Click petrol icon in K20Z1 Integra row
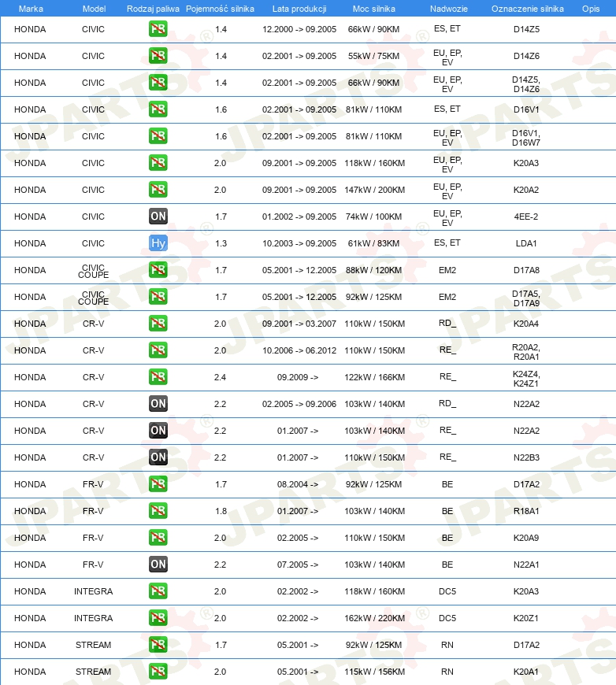Screen dimensions: 616x685 pyautogui.click(x=158, y=618)
